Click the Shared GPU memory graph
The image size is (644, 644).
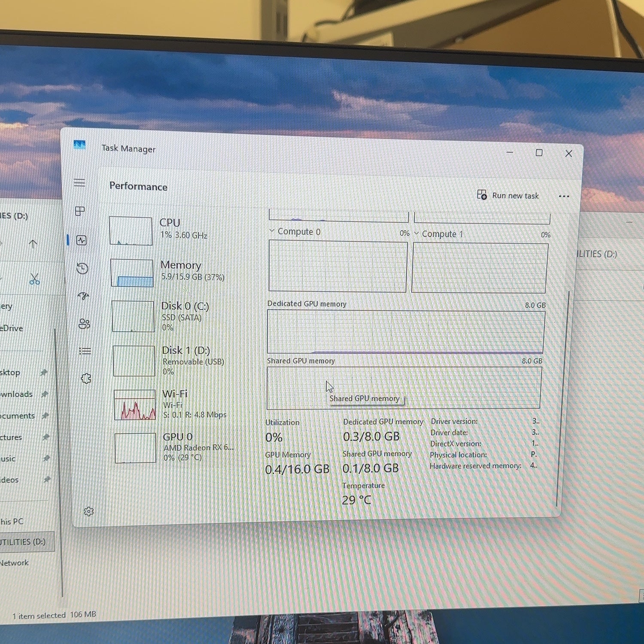404,388
